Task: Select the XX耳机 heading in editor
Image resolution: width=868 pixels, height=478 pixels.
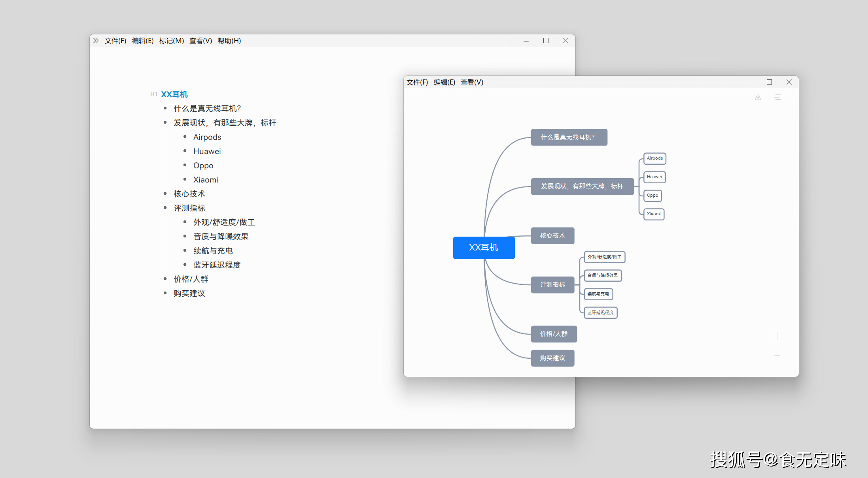Action: pyautogui.click(x=174, y=94)
